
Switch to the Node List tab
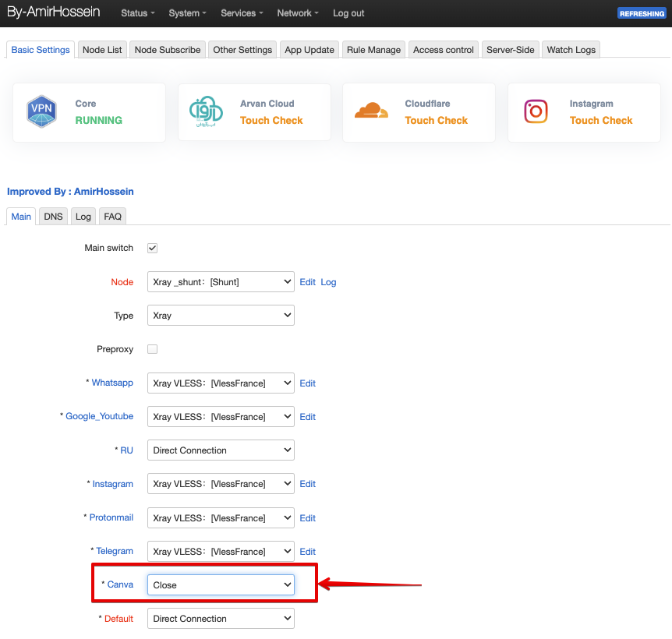(x=102, y=50)
